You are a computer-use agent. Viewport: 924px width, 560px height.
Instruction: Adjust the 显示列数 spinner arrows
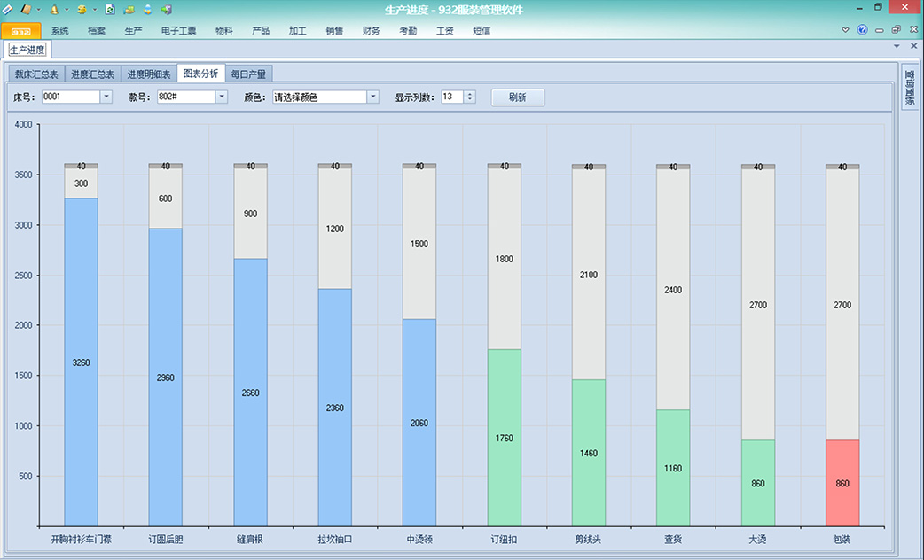point(470,97)
